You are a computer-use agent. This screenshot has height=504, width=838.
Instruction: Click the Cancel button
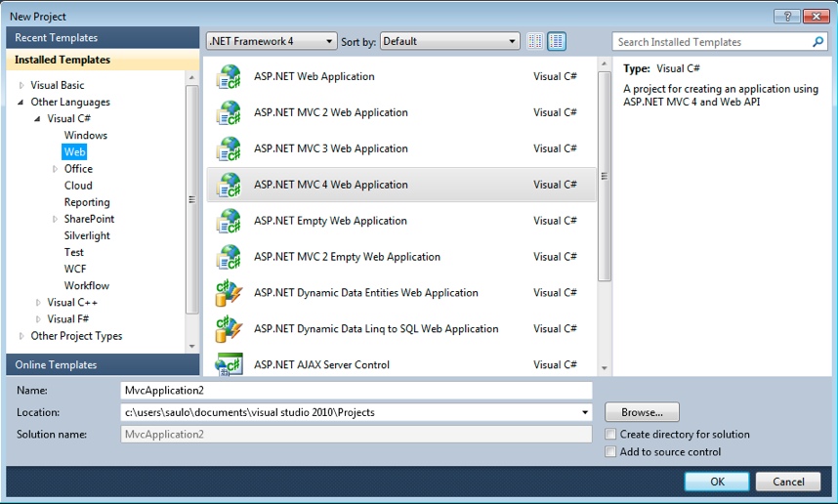(788, 482)
